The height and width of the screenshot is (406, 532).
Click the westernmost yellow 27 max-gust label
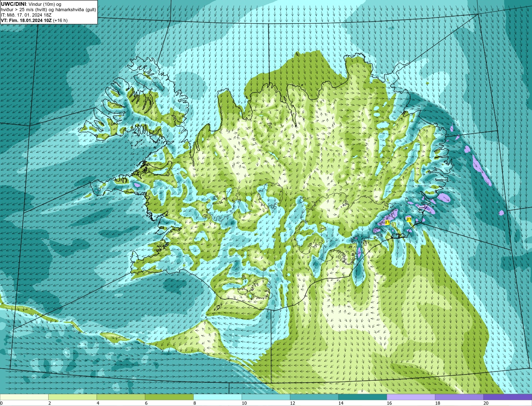pos(387,223)
